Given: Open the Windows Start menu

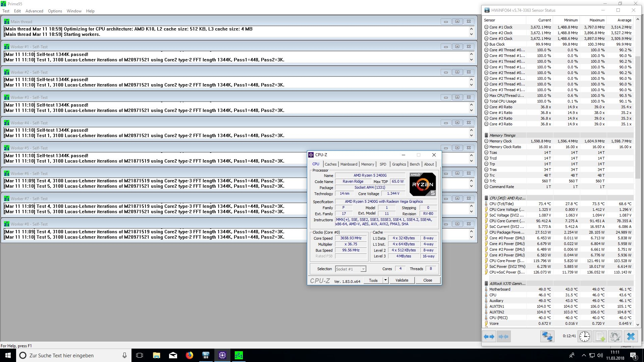Looking at the screenshot, I should tap(8, 355).
